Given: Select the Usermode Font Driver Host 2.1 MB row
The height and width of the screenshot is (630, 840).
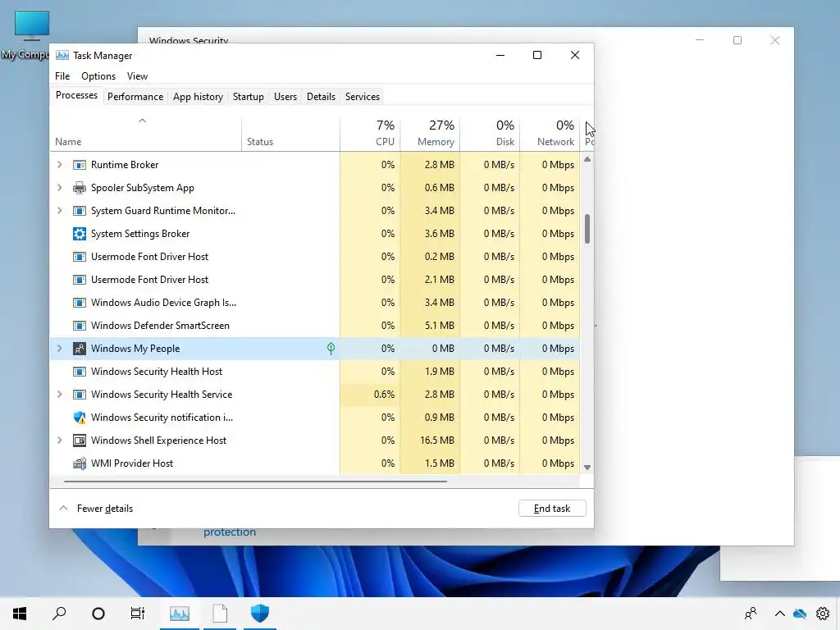Looking at the screenshot, I should [315, 280].
